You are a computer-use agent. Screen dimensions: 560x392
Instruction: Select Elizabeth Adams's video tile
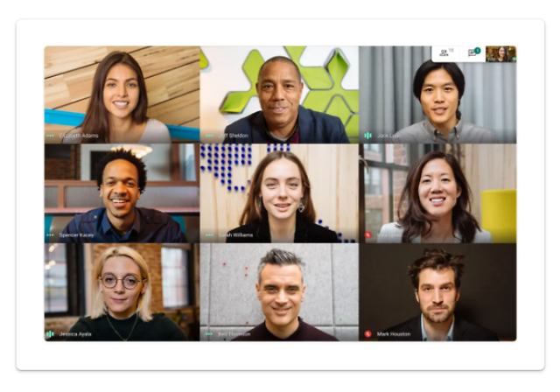point(122,94)
